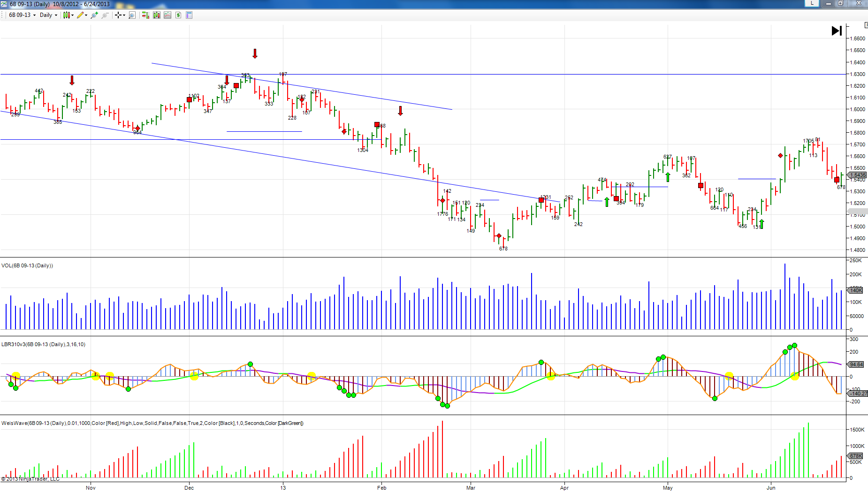Screen dimensions: 868x492
Task: Click the 1304 bar count label
Action: pos(363,150)
